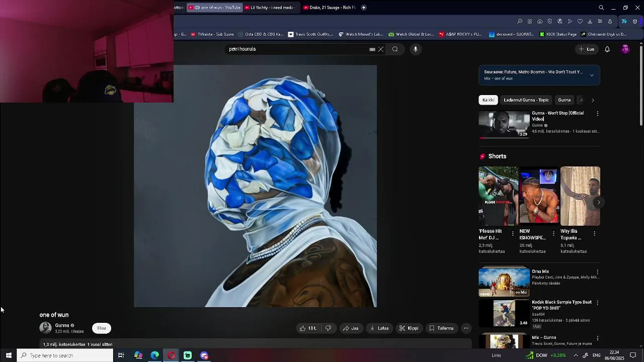Open the KICK Status Page bookmark
Image resolution: width=644 pixels, height=362 pixels.
tap(558, 34)
